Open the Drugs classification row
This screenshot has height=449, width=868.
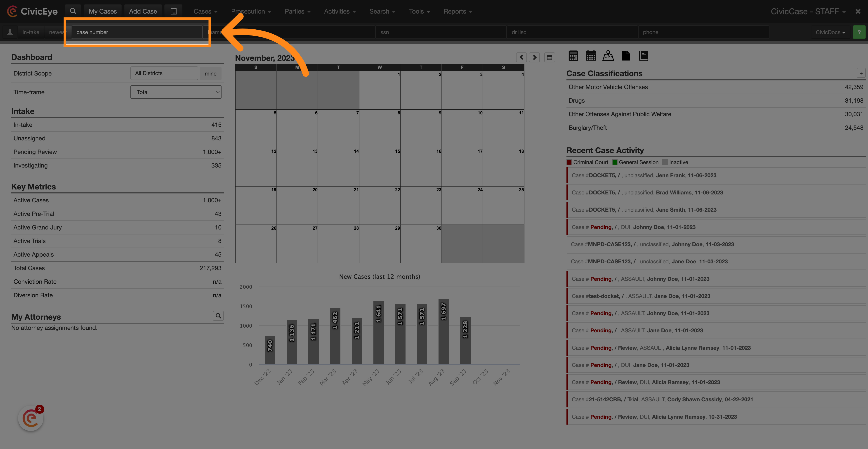[x=716, y=100]
